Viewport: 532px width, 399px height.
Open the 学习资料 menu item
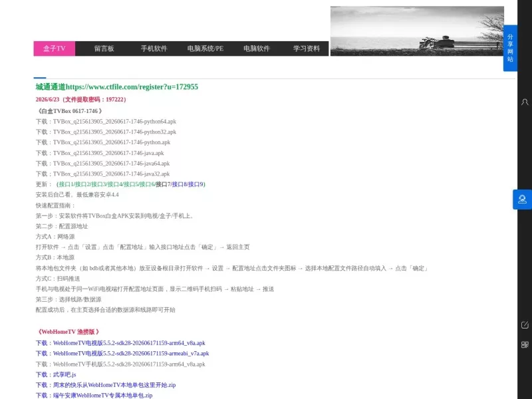tap(307, 49)
